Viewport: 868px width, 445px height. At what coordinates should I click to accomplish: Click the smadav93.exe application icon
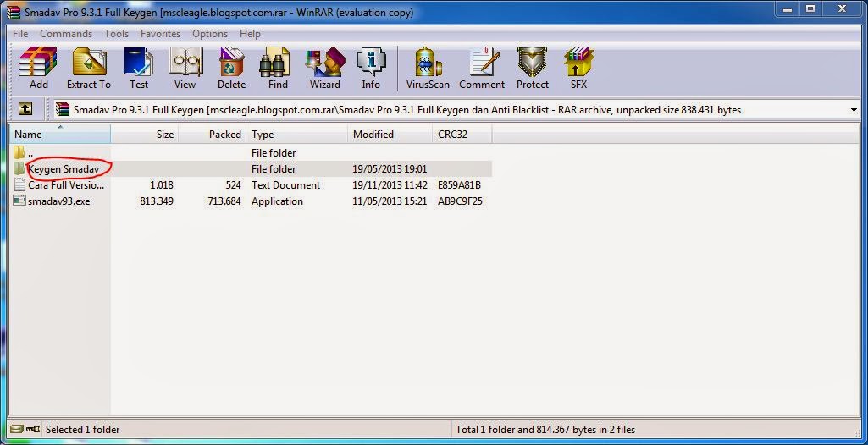coord(19,201)
